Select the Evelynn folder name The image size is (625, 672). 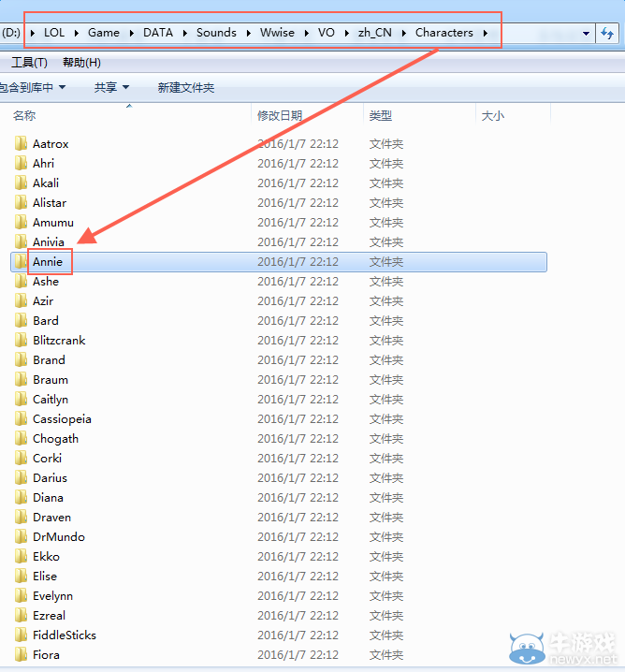pyautogui.click(x=52, y=596)
